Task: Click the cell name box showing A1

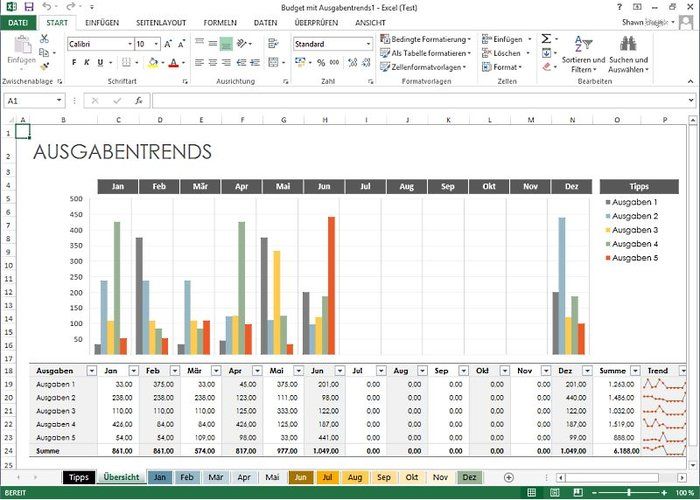Action: pos(35,100)
